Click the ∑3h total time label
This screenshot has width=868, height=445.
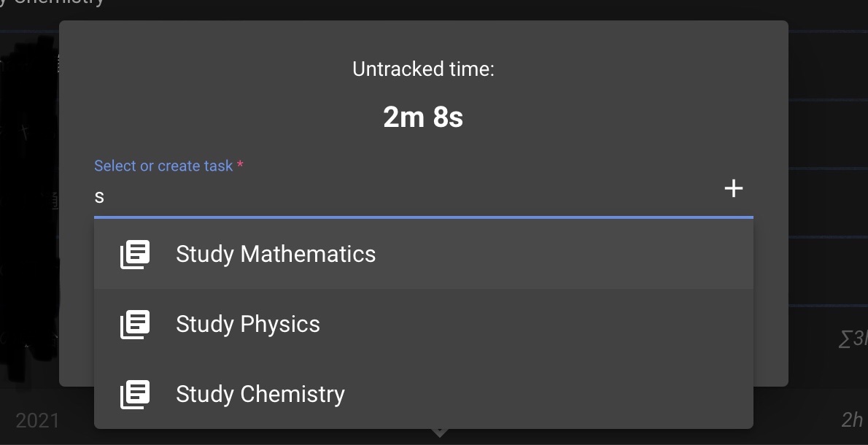[855, 337]
